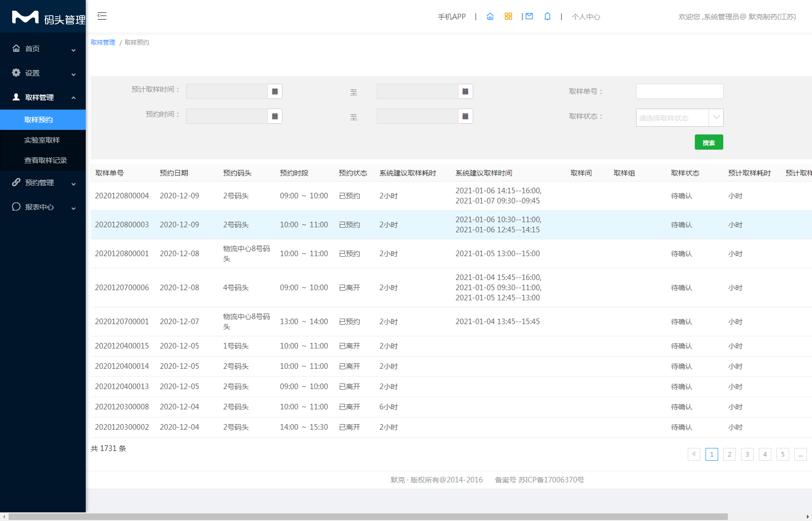Go to page 4 of results
The image size is (812, 521).
tap(765, 454)
